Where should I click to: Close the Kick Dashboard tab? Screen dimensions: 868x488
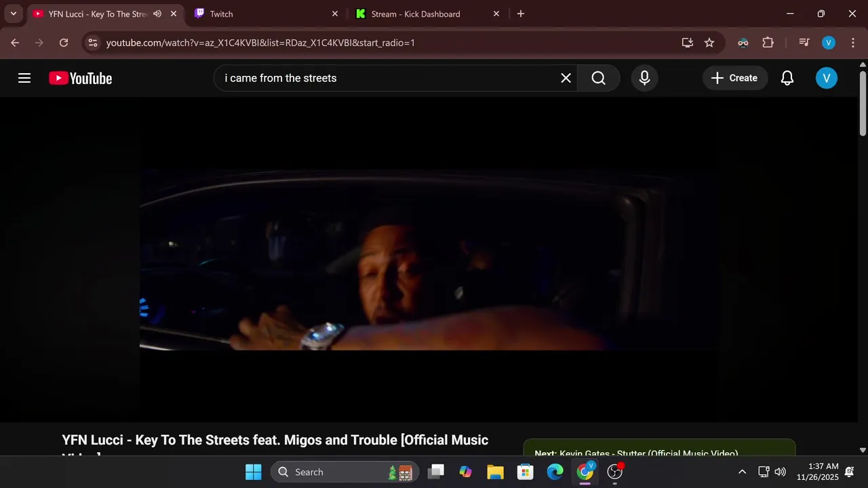[496, 14]
